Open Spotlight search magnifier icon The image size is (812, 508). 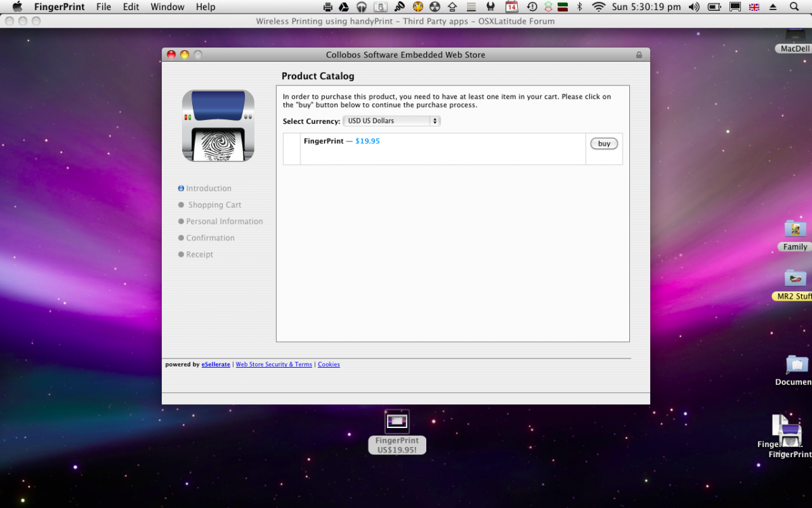794,7
